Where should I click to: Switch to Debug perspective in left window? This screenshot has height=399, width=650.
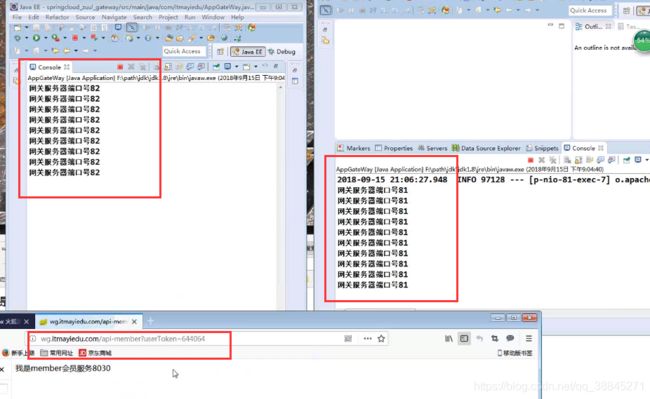point(282,51)
